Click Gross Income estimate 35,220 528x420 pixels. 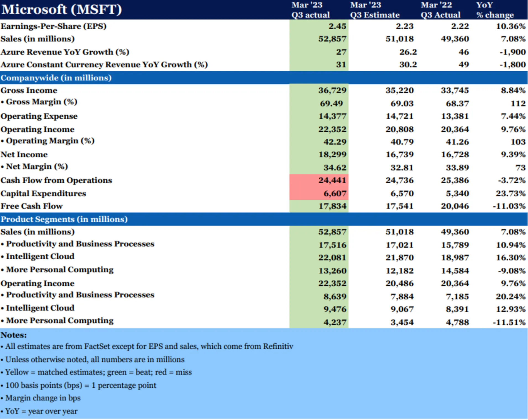[400, 90]
